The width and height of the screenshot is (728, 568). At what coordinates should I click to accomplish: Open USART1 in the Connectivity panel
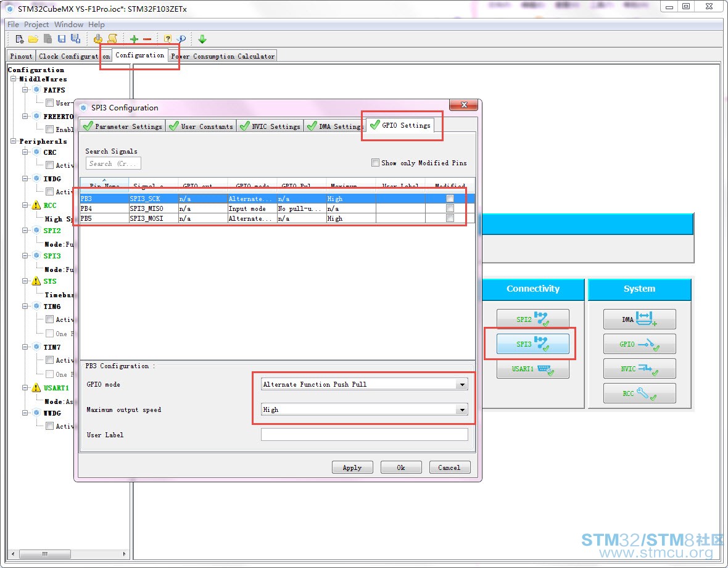point(532,369)
